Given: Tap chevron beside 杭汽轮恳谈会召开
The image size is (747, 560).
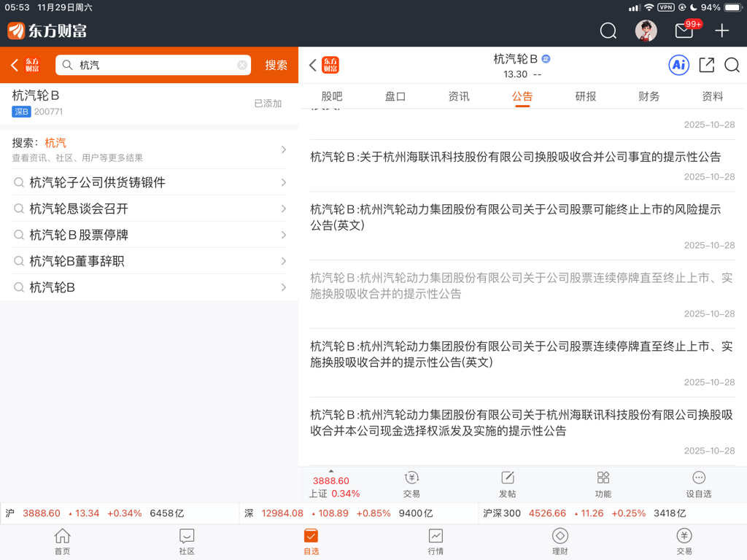Looking at the screenshot, I should pos(284,209).
